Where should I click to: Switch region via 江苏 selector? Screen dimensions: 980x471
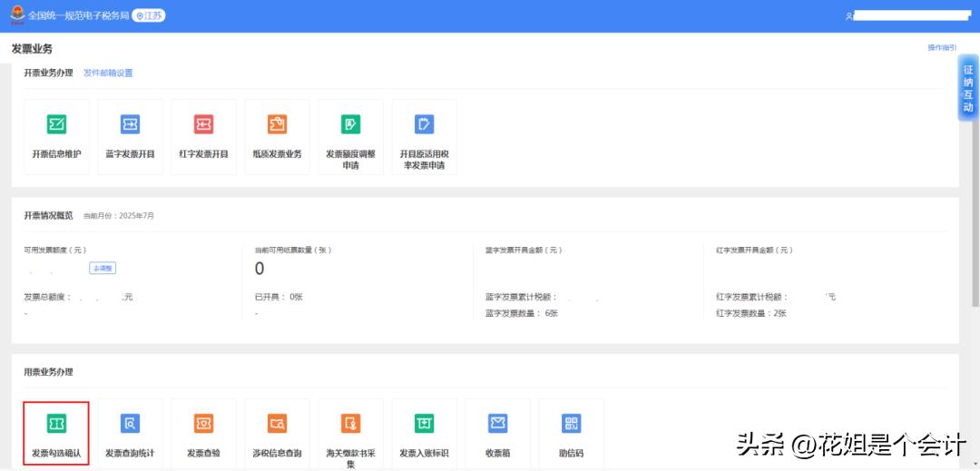(149, 15)
